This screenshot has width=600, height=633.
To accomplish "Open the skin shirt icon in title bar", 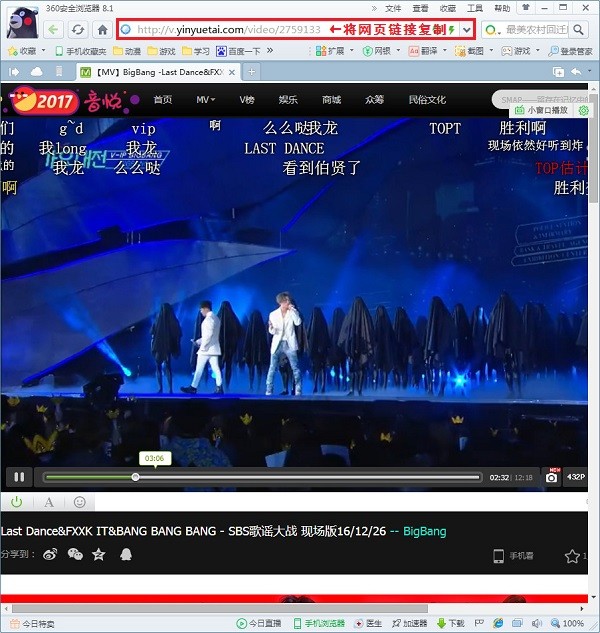I will 526,7.
